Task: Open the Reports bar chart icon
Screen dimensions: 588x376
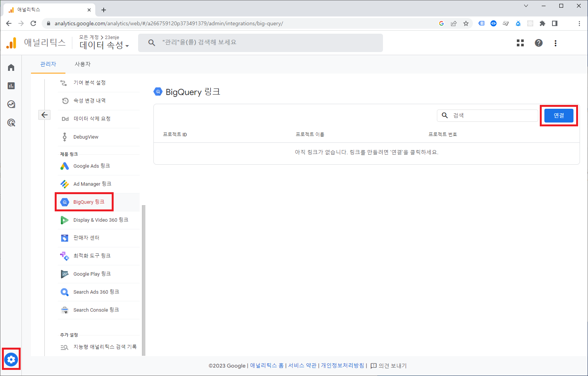Action: (x=11, y=86)
